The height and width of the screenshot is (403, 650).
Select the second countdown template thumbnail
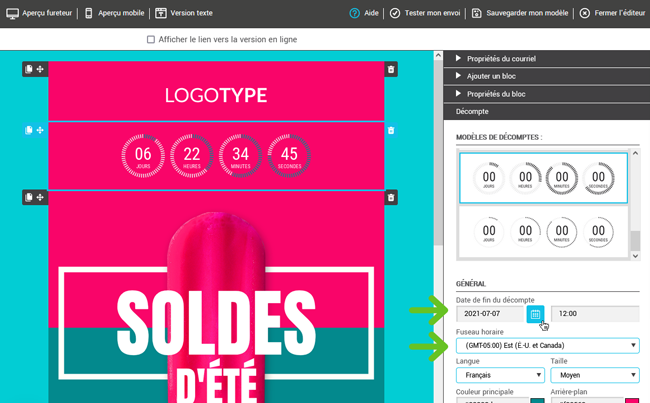542,232
